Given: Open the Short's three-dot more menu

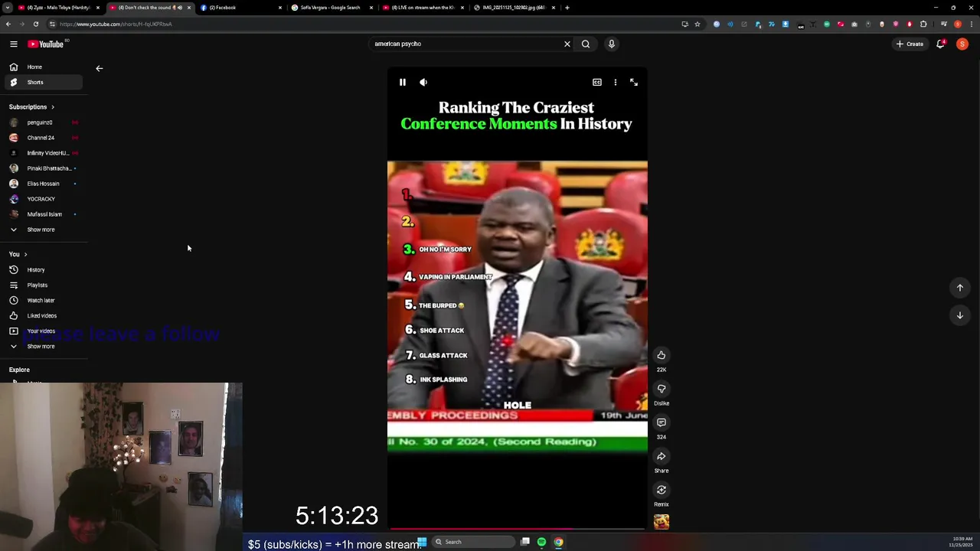Looking at the screenshot, I should pos(616,82).
